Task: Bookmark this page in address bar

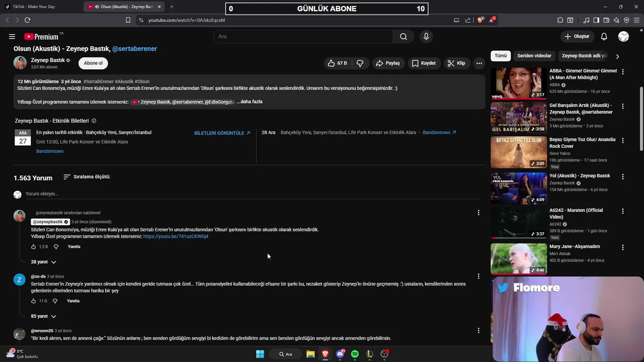Action: tap(128, 20)
